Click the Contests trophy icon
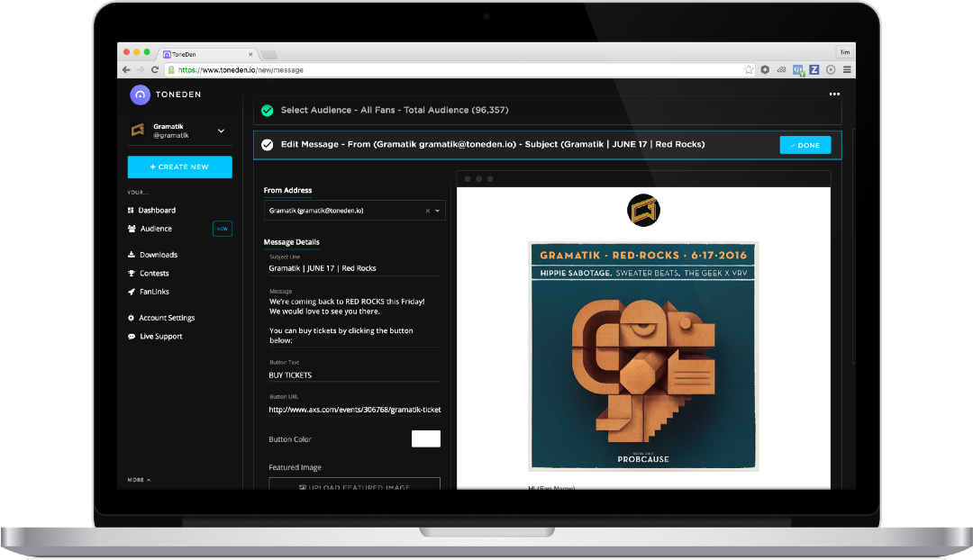The image size is (973, 560). point(131,274)
